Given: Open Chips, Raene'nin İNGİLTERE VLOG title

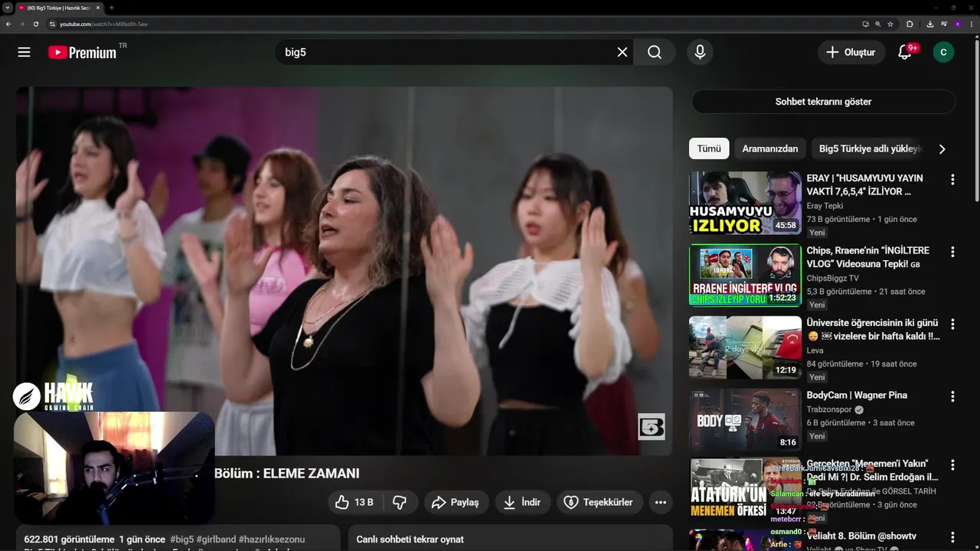Looking at the screenshot, I should 867,257.
